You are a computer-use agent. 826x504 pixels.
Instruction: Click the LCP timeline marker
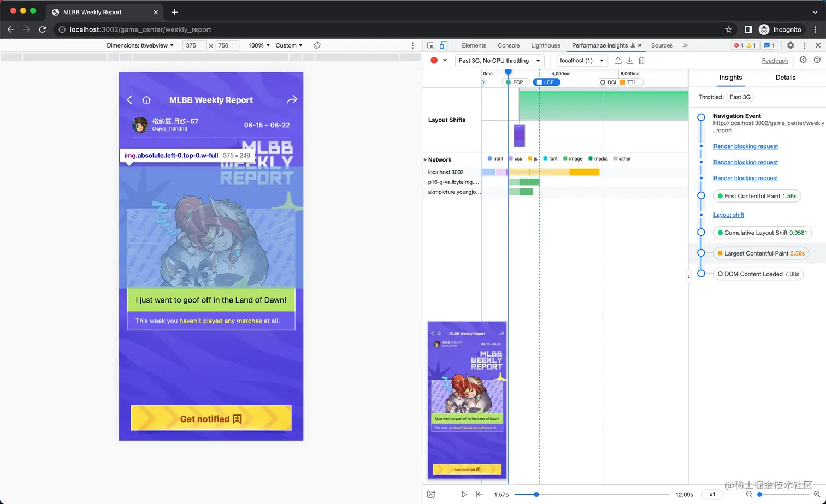[x=546, y=82]
